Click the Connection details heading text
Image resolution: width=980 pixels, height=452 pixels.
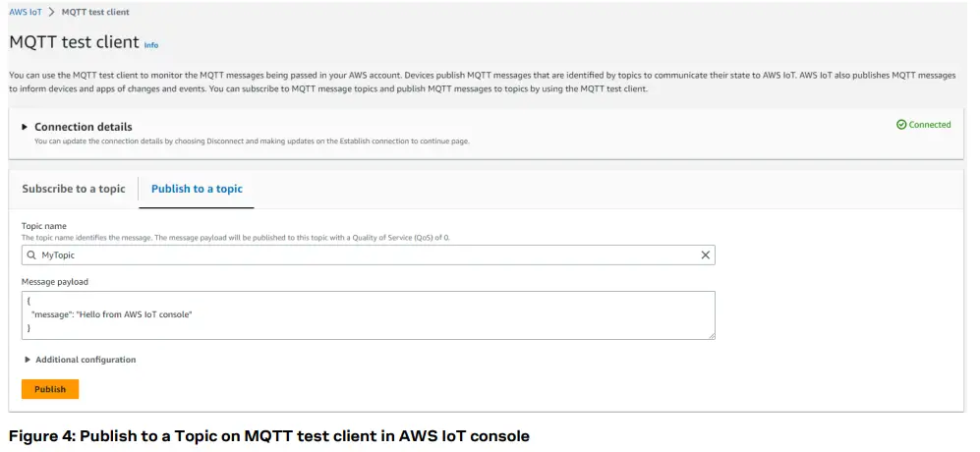tap(84, 127)
